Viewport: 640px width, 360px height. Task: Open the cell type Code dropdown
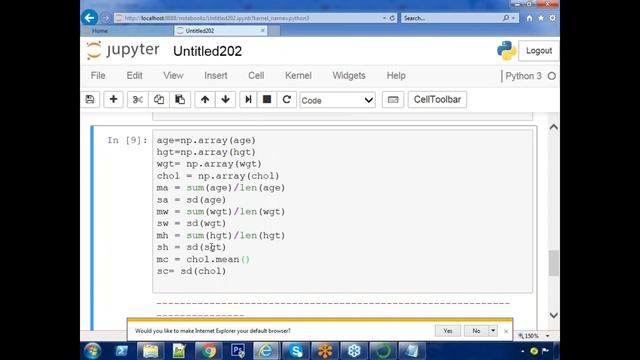point(337,100)
